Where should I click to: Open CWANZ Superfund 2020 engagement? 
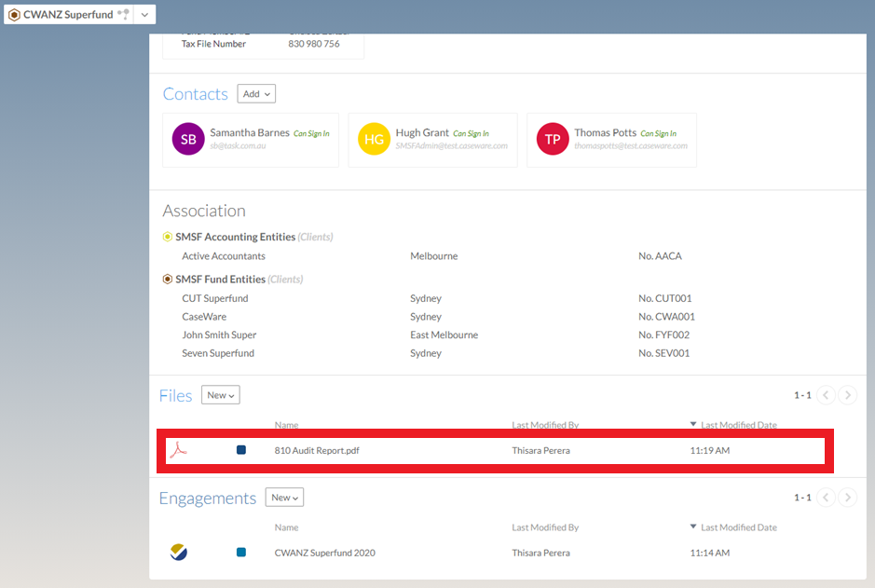point(325,553)
